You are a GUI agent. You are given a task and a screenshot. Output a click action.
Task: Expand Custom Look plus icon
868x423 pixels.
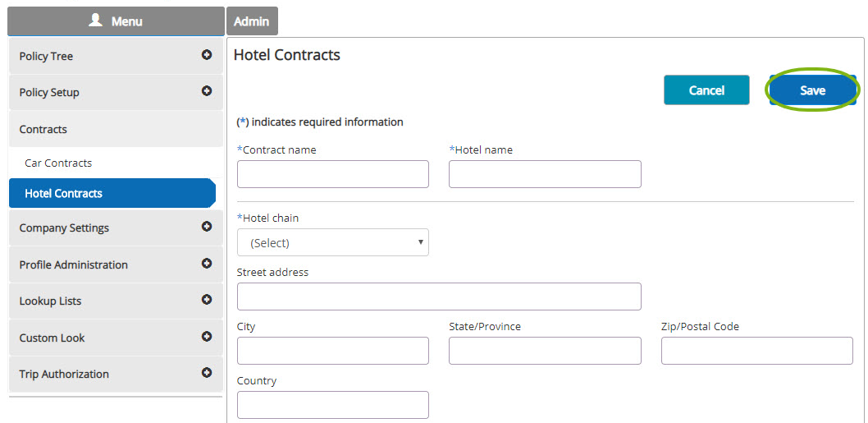coord(207,337)
